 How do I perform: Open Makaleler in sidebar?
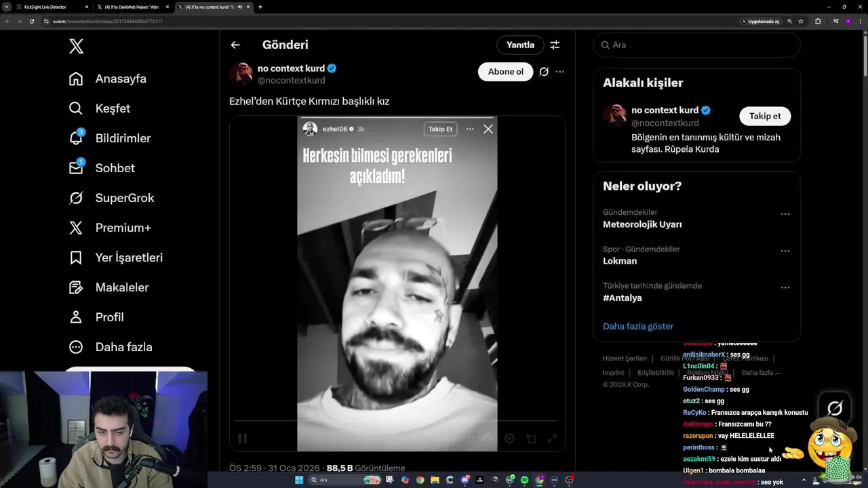click(x=109, y=287)
